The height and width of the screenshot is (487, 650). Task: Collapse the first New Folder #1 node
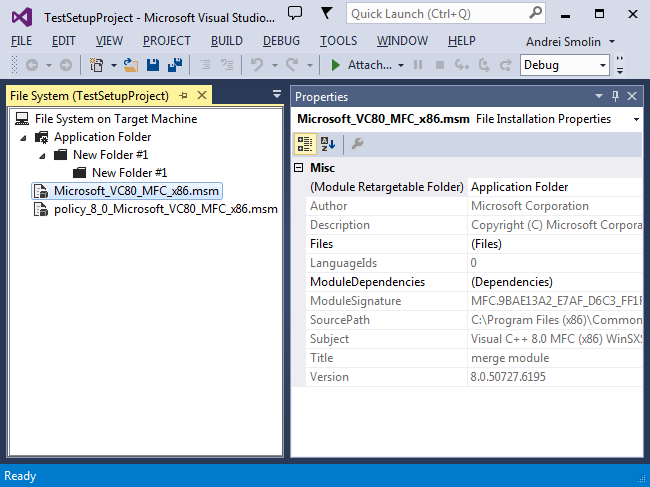click(x=42, y=156)
